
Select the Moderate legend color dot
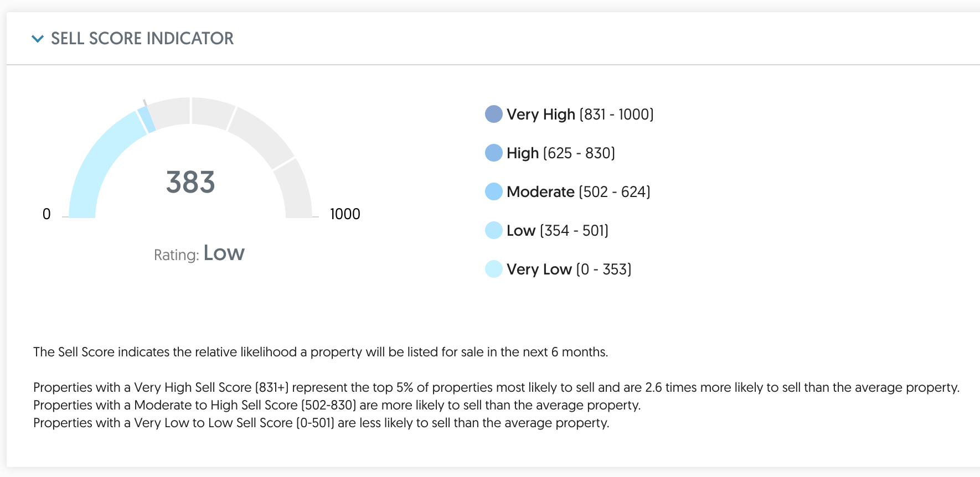493,192
